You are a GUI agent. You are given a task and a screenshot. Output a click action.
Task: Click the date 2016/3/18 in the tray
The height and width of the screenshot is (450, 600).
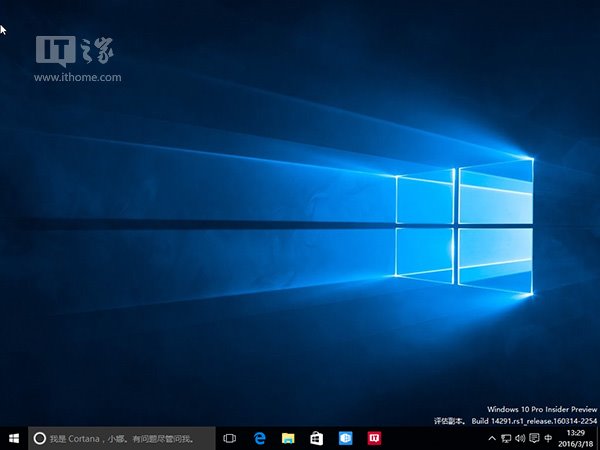(576, 444)
